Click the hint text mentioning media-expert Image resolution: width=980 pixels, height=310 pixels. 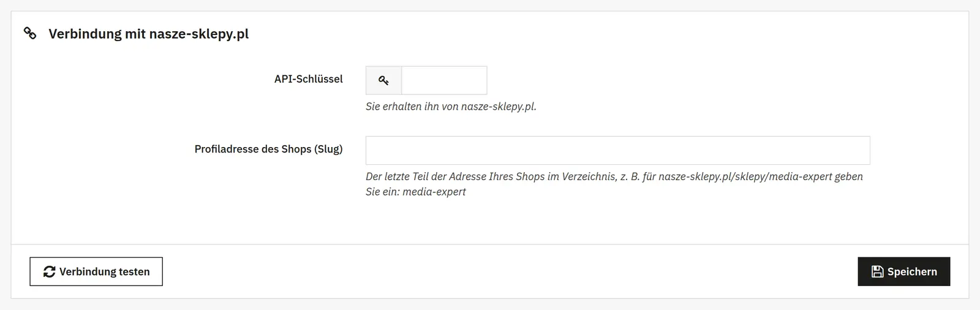click(614, 184)
